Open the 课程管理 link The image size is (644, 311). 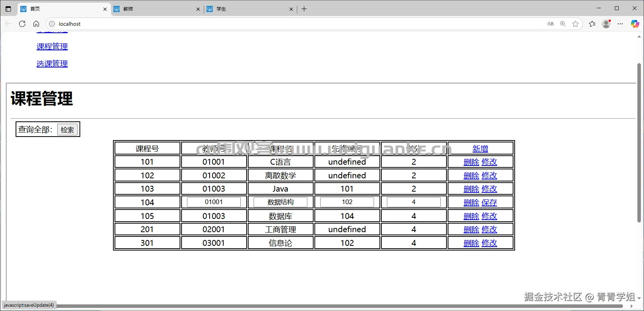click(x=52, y=46)
